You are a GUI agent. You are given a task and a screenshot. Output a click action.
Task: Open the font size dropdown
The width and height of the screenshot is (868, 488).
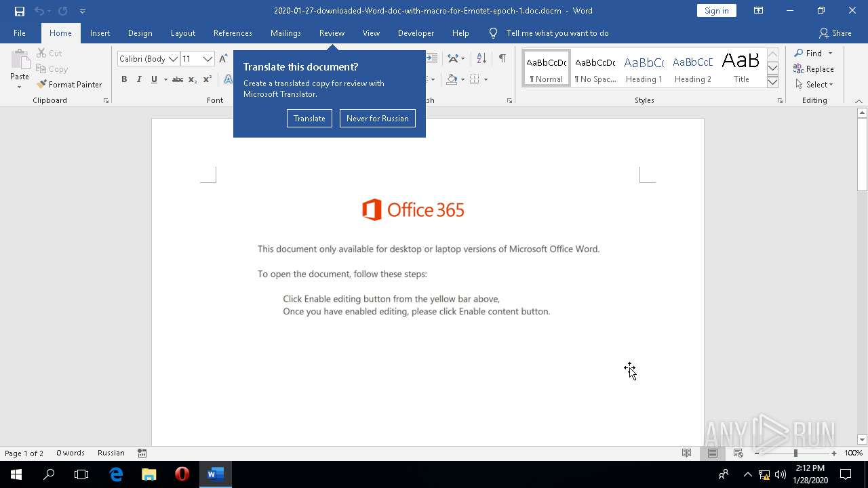point(208,59)
